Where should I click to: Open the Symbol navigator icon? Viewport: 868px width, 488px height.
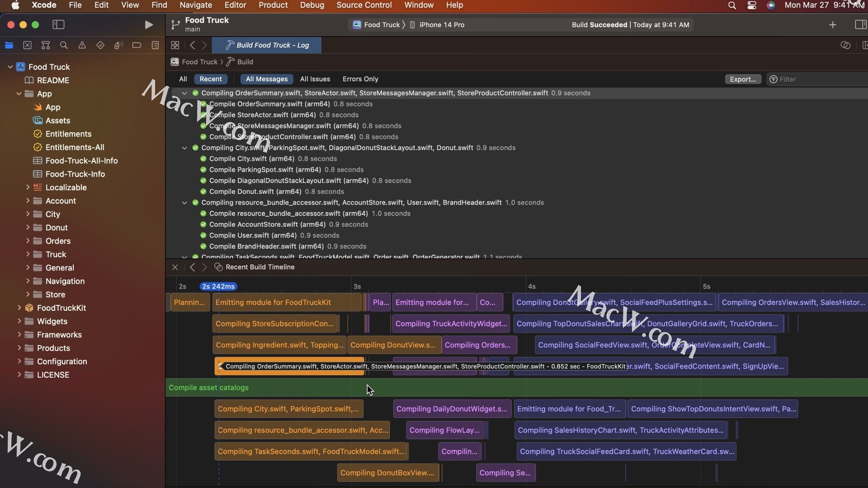point(46,45)
